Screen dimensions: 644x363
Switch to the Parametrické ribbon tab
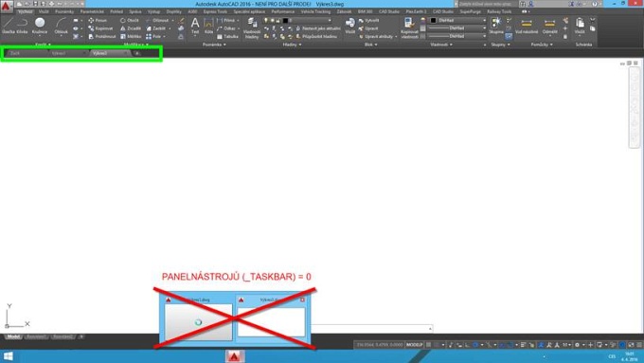pyautogui.click(x=92, y=11)
